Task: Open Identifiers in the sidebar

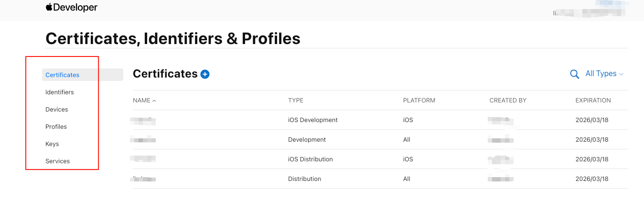Action: (x=60, y=92)
